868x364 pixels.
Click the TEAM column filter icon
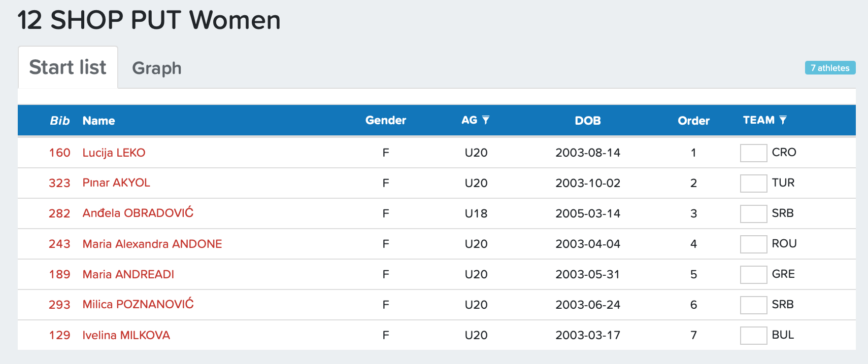pyautogui.click(x=783, y=120)
